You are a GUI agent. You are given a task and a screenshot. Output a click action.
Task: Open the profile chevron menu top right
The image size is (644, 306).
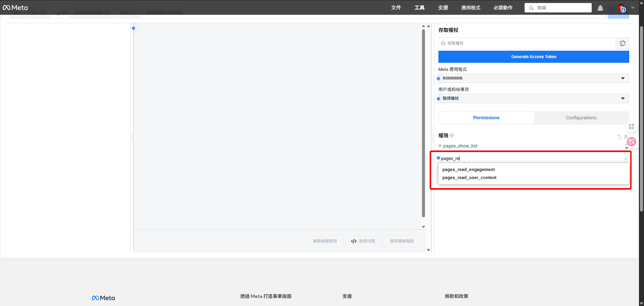coord(633,8)
